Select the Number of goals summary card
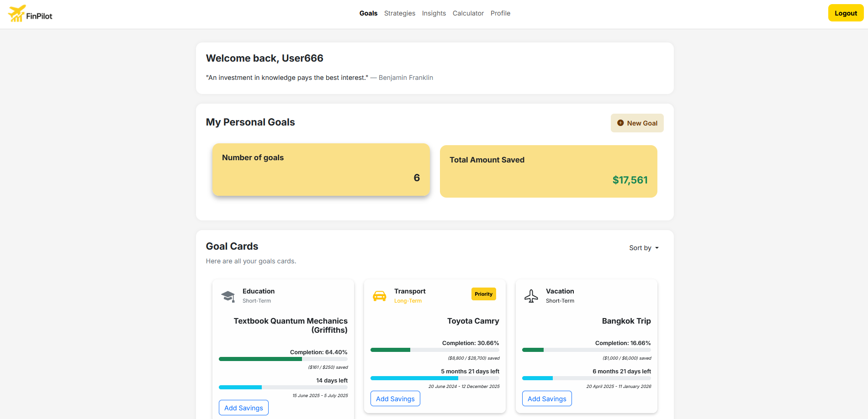 (x=321, y=169)
